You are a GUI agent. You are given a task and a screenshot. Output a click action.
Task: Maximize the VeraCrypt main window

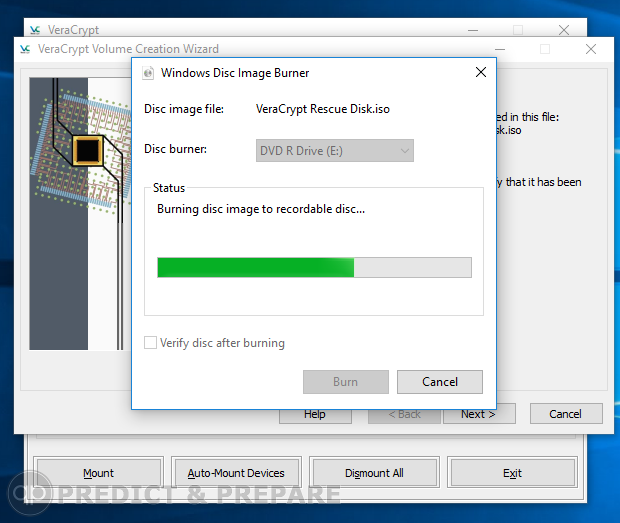pyautogui.click(x=518, y=30)
